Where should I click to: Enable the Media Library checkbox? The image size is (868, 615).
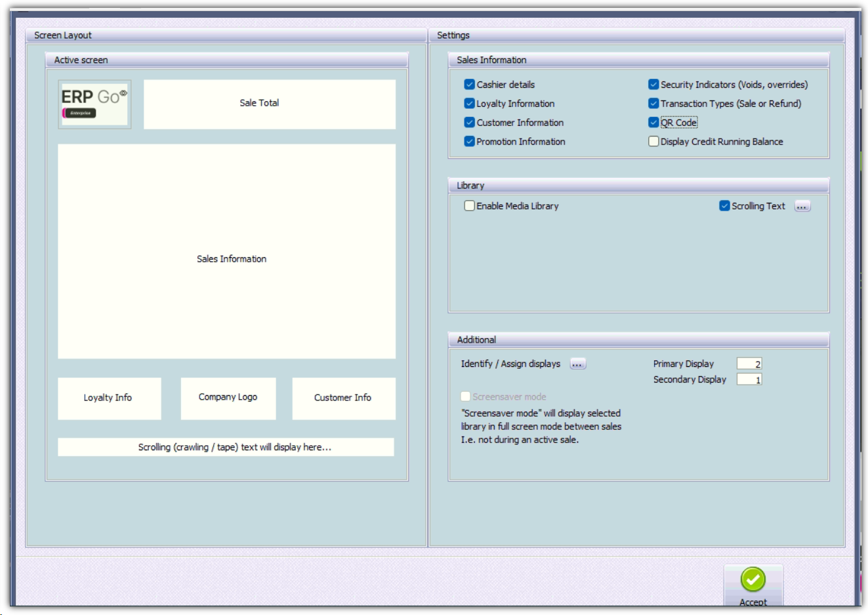[469, 206]
